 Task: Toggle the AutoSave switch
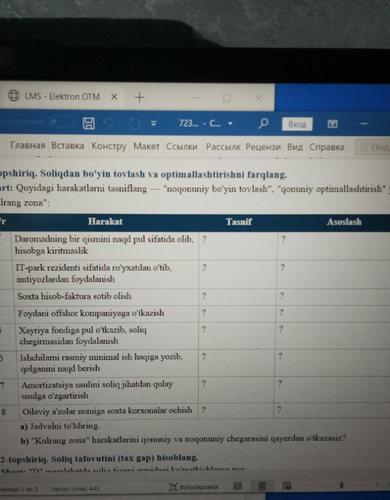tap(61, 122)
